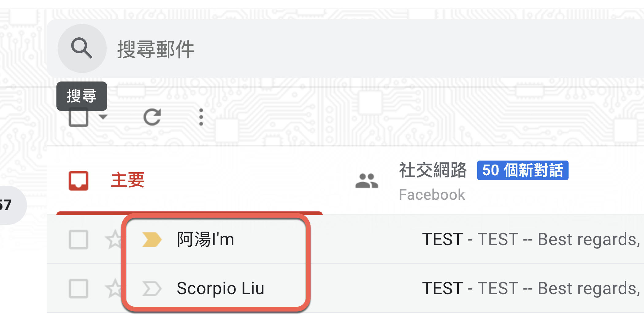The image size is (644, 326).
Task: Star the Scorpio Liu email
Action: pos(114,289)
